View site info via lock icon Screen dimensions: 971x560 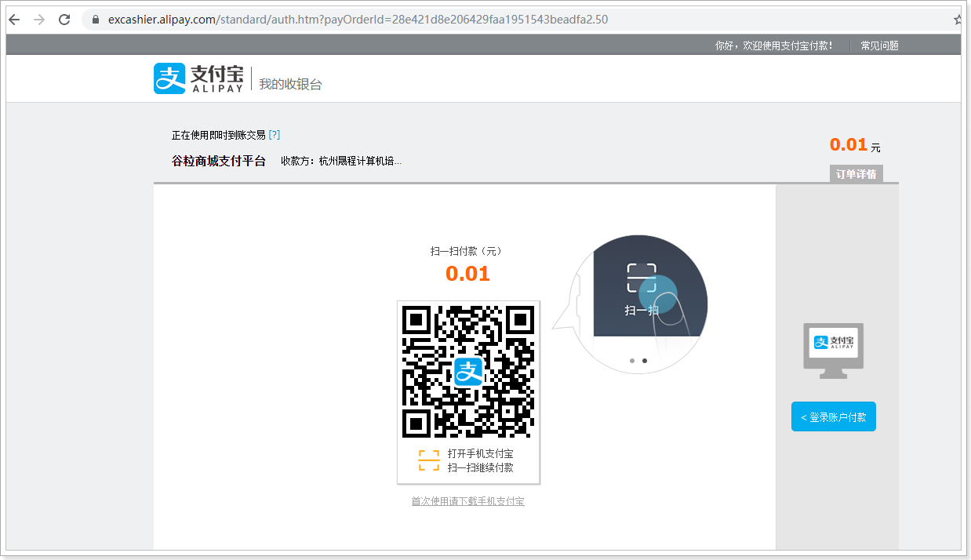coord(96,20)
